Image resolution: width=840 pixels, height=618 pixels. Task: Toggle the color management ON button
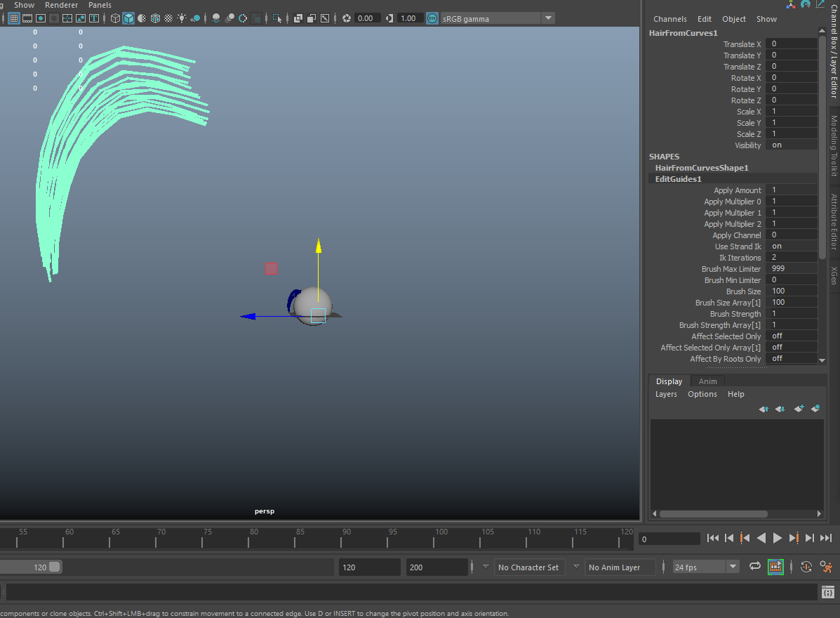tap(432, 18)
